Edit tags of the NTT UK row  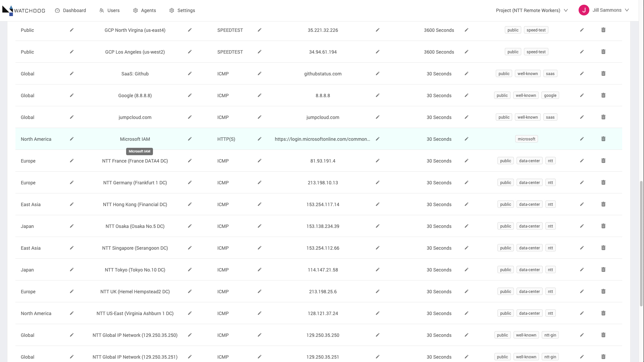pos(582,291)
